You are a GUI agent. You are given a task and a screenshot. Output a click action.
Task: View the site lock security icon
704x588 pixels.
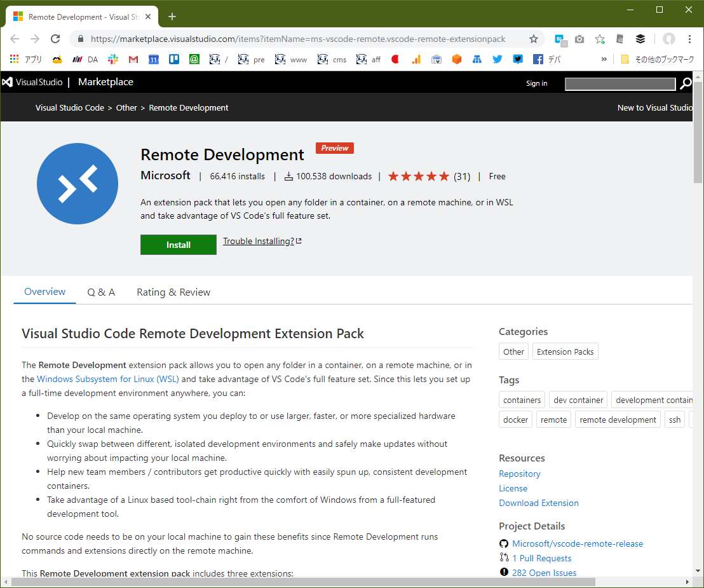pyautogui.click(x=80, y=39)
